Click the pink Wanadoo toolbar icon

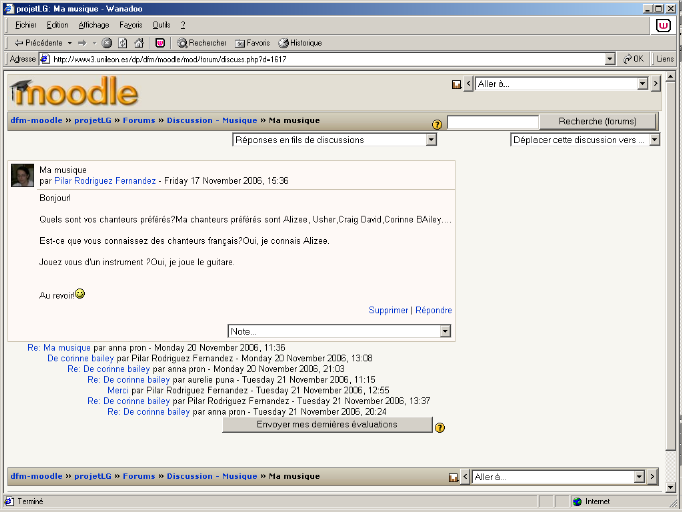[160, 43]
